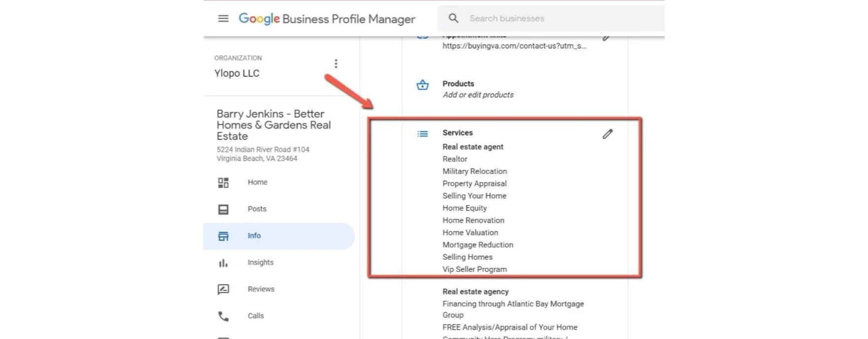Click Financing through Atlantic Bay Mortgage Group
This screenshot has width=868, height=339.
[513, 309]
